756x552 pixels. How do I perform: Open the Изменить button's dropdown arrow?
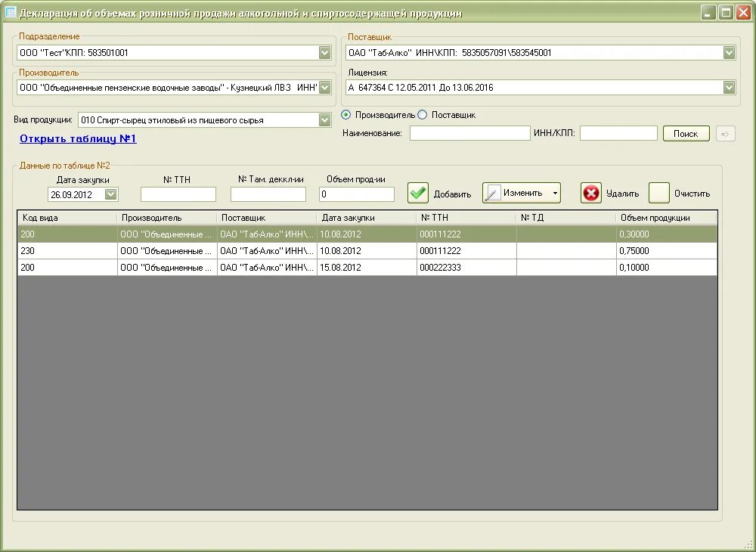[555, 193]
